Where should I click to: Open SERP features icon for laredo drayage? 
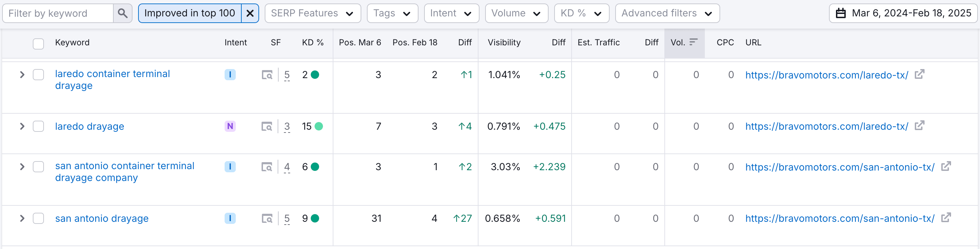click(267, 126)
